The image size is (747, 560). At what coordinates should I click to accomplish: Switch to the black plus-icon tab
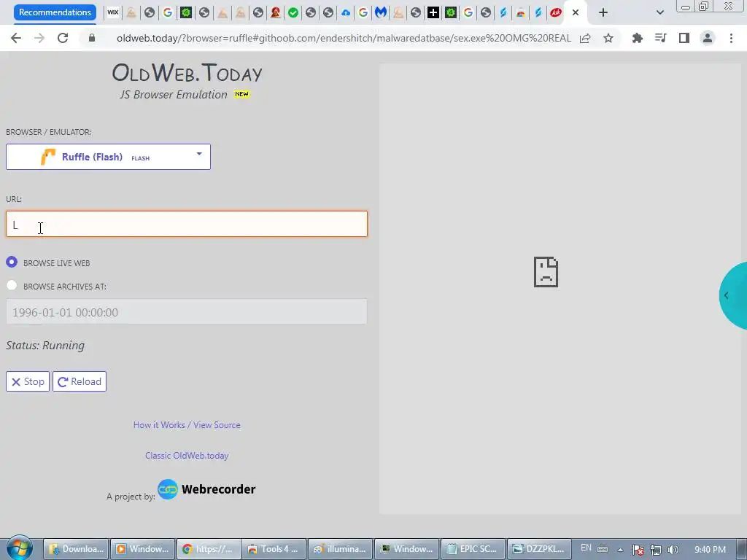[433, 12]
